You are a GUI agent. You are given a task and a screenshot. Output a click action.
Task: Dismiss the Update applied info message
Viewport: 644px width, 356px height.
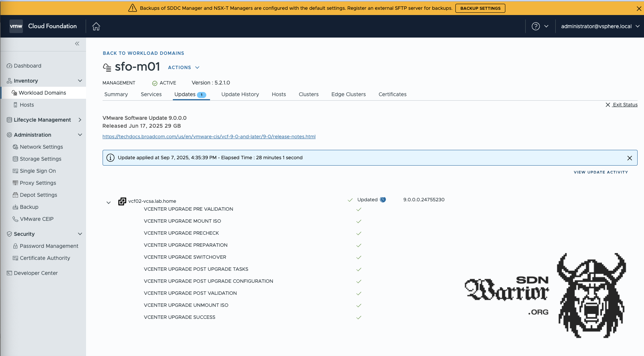click(x=629, y=158)
